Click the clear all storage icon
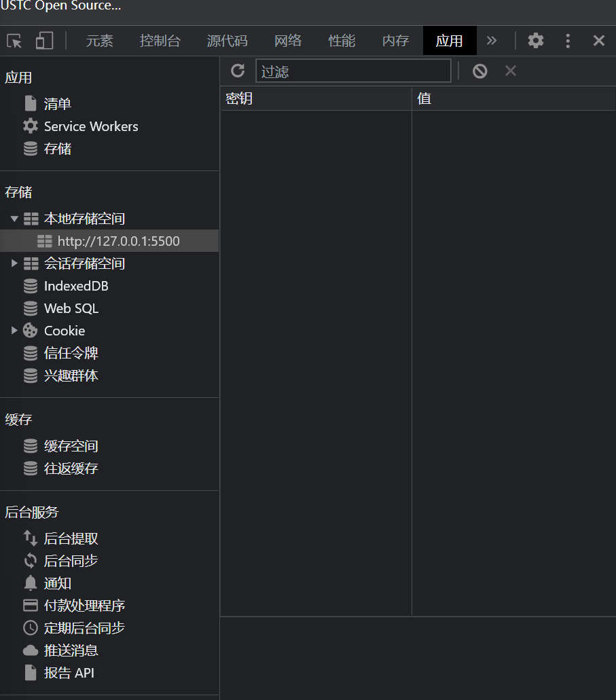This screenshot has width=616, height=700. click(480, 71)
